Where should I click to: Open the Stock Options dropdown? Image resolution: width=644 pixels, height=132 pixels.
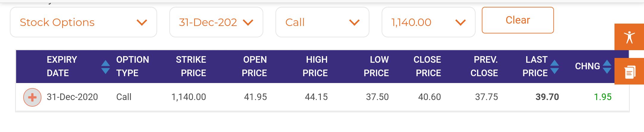83,22
